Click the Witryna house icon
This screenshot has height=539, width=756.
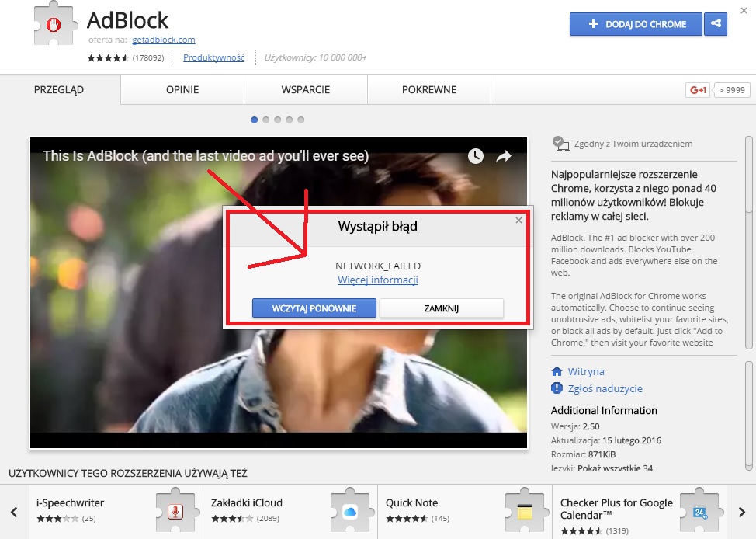click(557, 371)
